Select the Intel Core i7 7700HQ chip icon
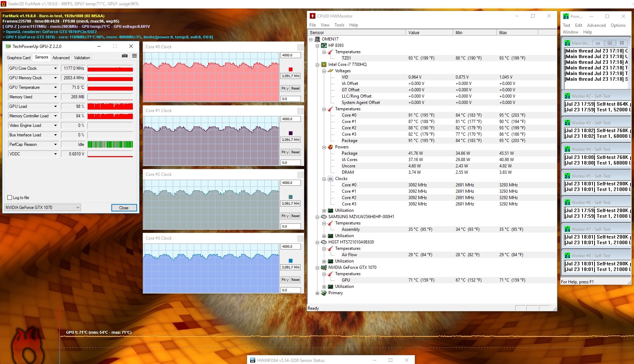 tap(324, 64)
